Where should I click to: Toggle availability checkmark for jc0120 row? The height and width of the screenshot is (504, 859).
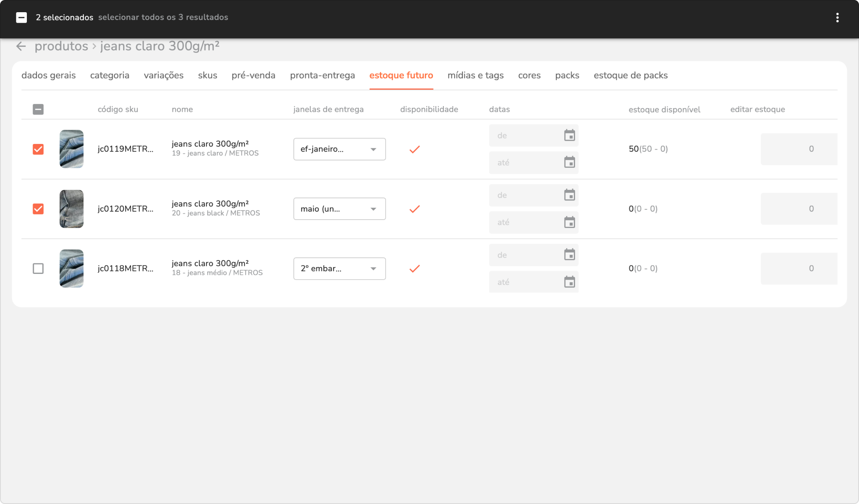point(414,209)
